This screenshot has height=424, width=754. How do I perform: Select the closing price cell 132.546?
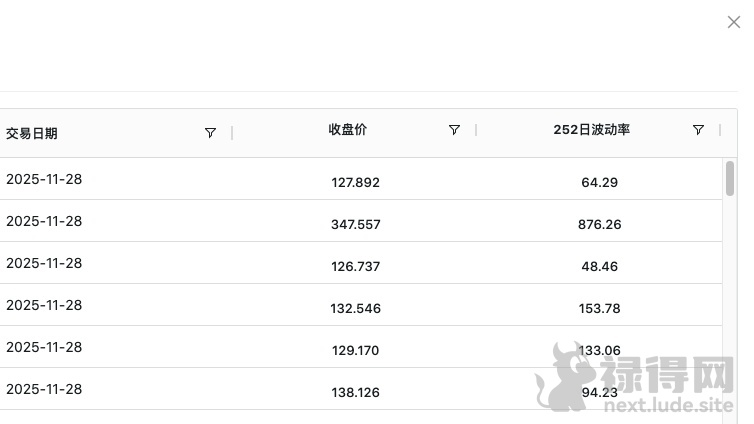(355, 309)
